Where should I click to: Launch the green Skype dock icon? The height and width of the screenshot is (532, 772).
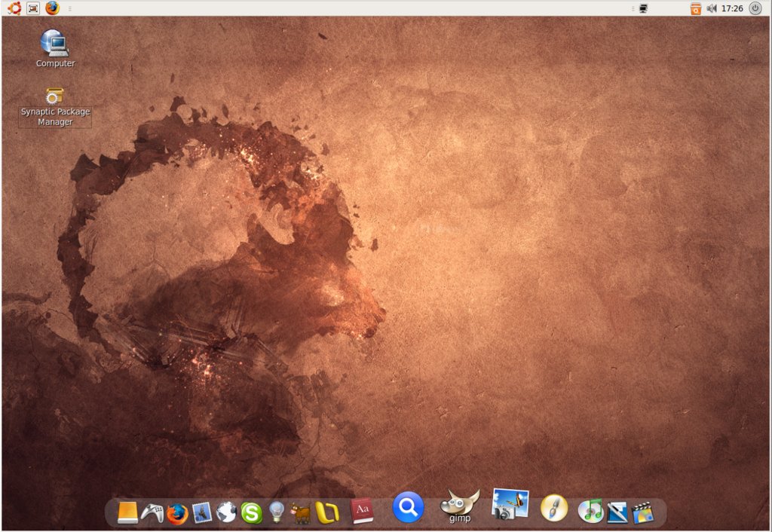pos(251,513)
